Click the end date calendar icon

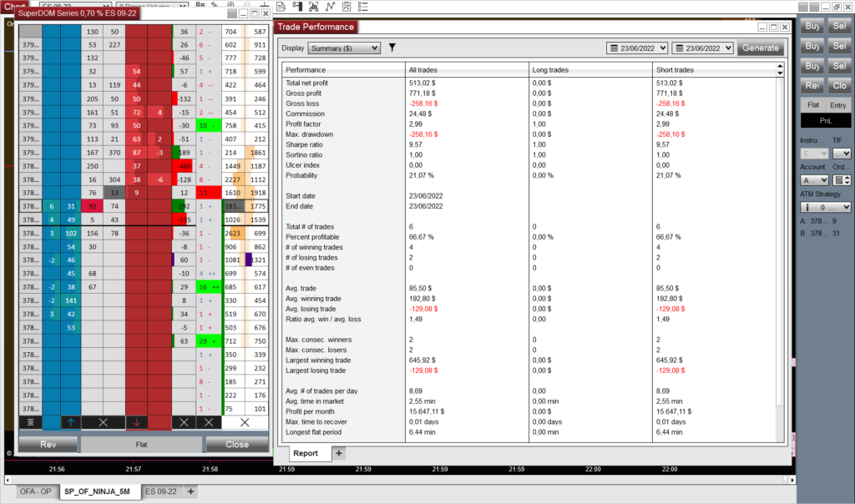click(x=680, y=48)
